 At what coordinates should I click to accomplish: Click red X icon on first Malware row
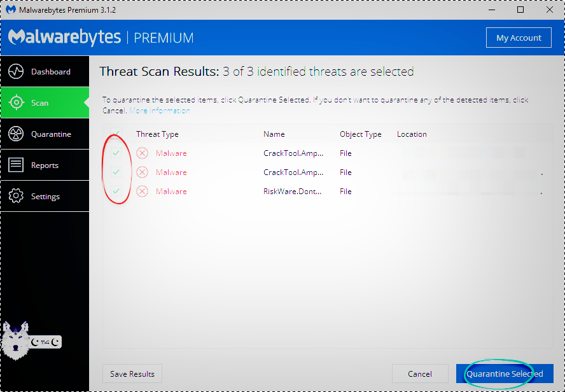(x=143, y=153)
